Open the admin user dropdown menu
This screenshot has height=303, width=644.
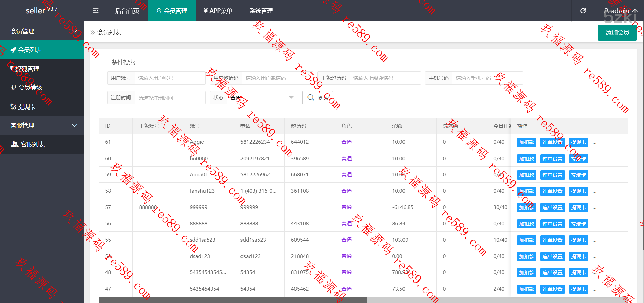(620, 11)
